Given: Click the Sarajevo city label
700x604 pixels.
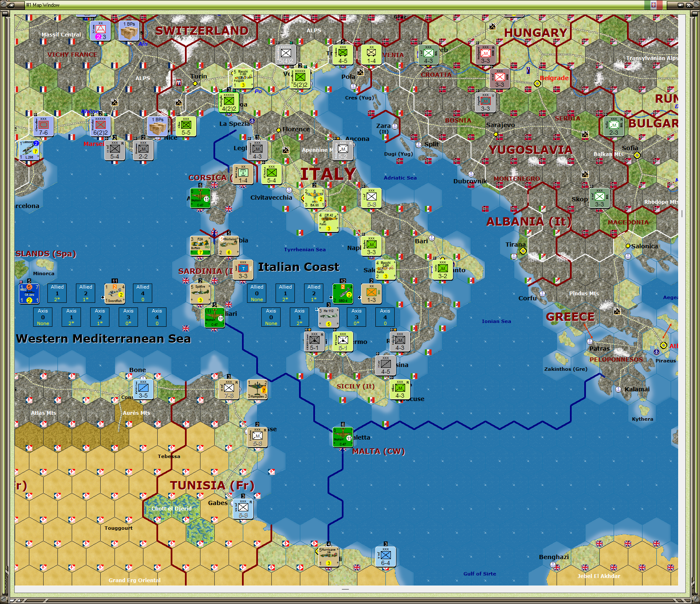Looking at the screenshot, I should [x=500, y=125].
